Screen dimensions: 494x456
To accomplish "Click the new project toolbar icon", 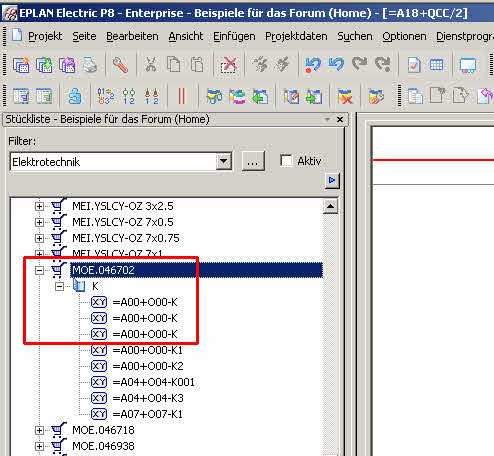I will pyautogui.click(x=21, y=65).
